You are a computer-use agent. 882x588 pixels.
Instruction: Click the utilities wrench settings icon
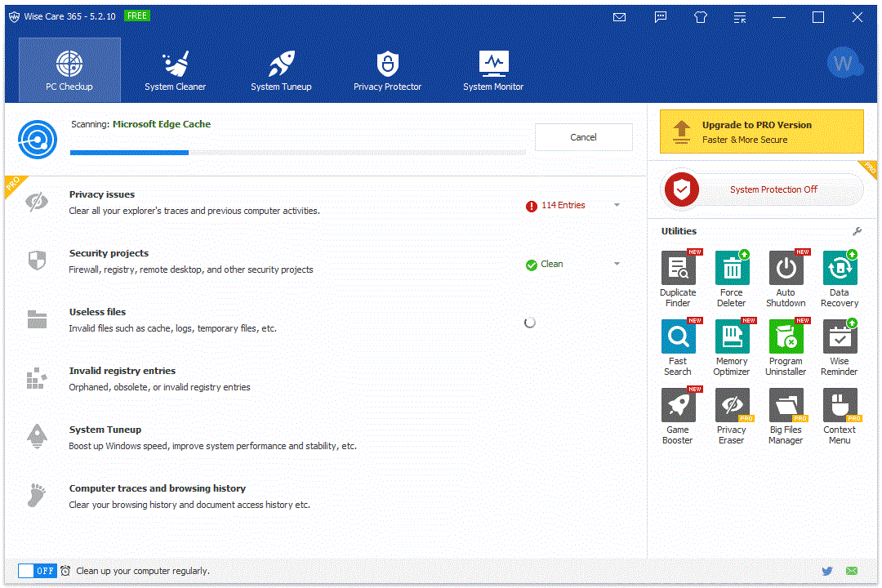[x=857, y=231]
